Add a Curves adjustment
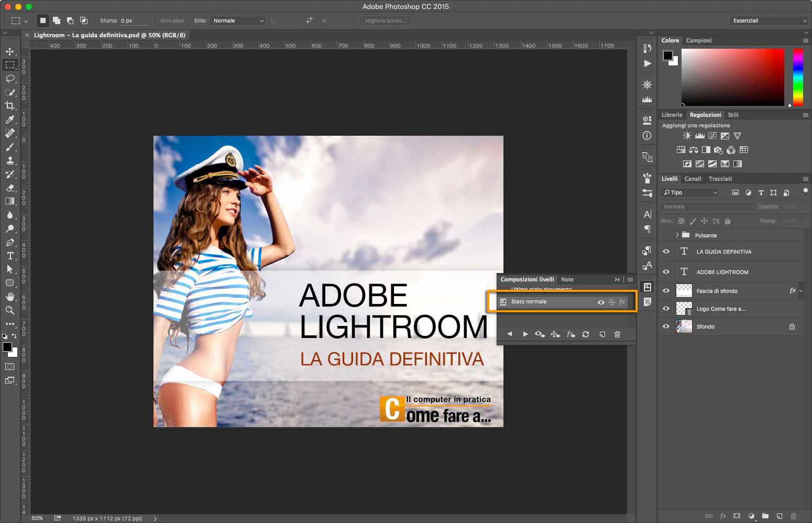 coord(712,136)
